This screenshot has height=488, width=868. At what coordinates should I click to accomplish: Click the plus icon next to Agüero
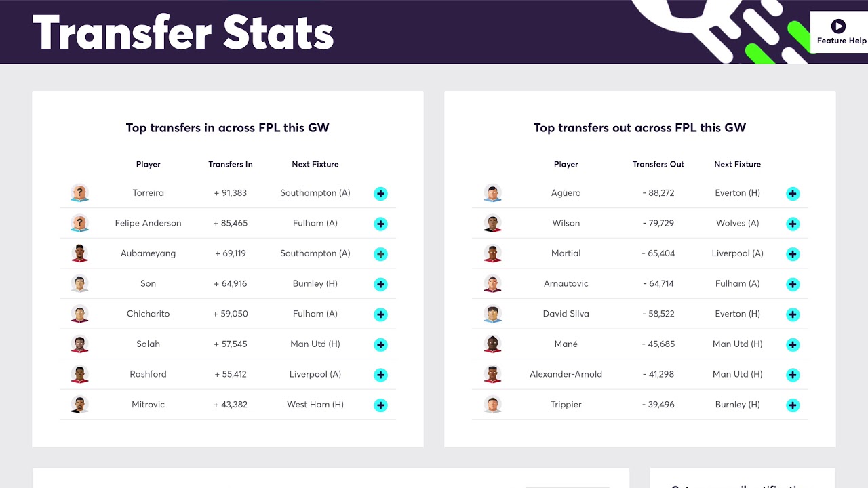793,194
